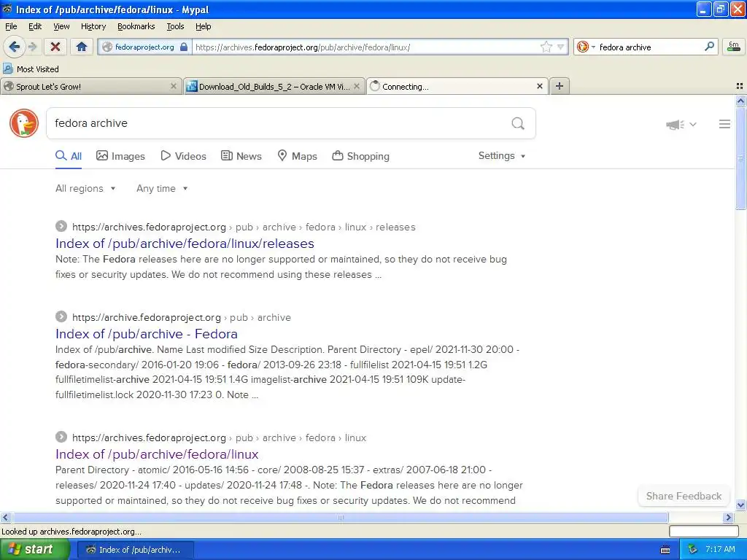This screenshot has width=747, height=560.
Task: Go back with the browser Back arrow
Action: coord(15,47)
